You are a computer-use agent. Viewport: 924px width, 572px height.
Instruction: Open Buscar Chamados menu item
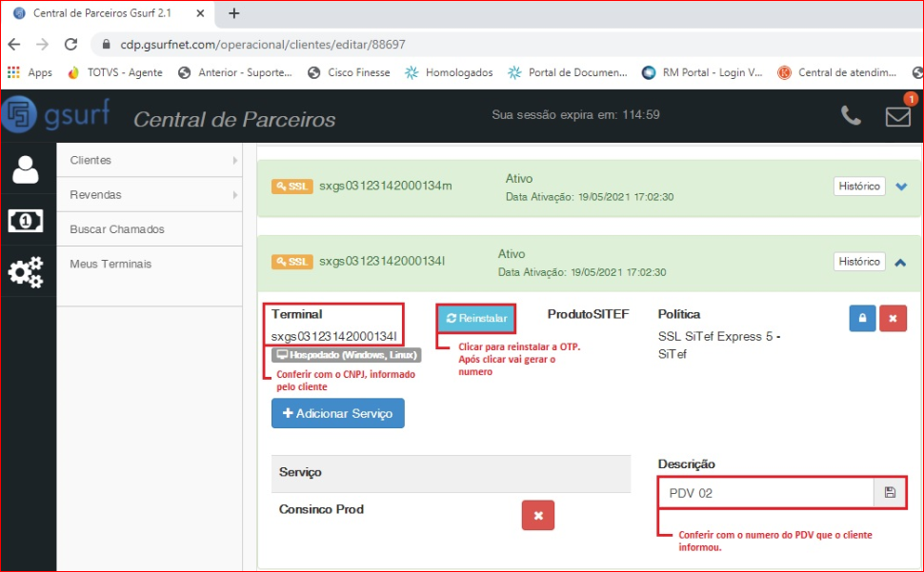click(x=150, y=229)
